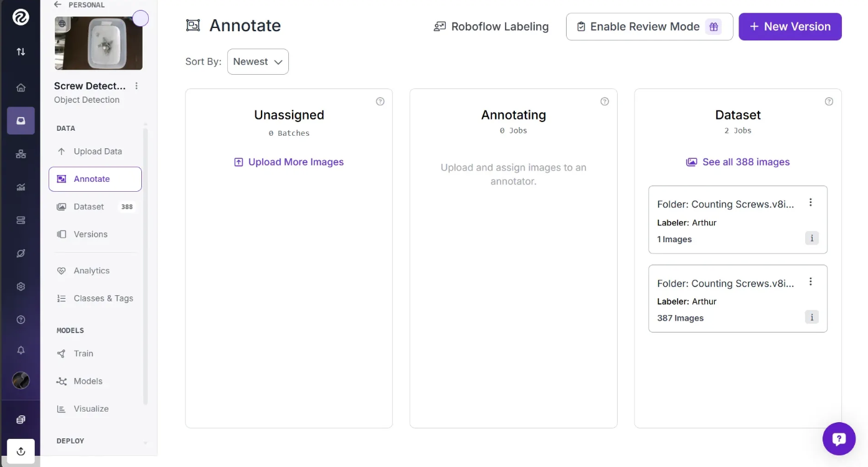Open the Sort By Newest dropdown
The width and height of the screenshot is (868, 467).
pyautogui.click(x=258, y=62)
